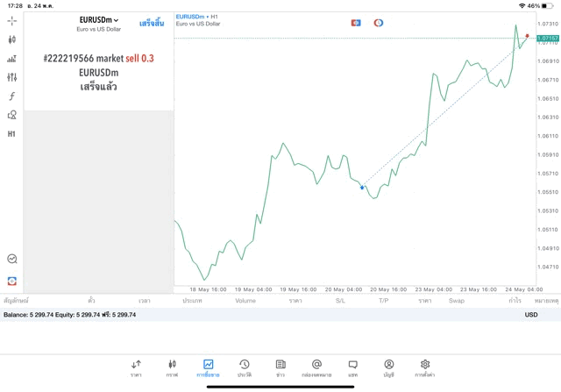Open the กล่องจดหมาย (Mailbox) tab
This screenshot has height=392, width=561.
[316, 367]
